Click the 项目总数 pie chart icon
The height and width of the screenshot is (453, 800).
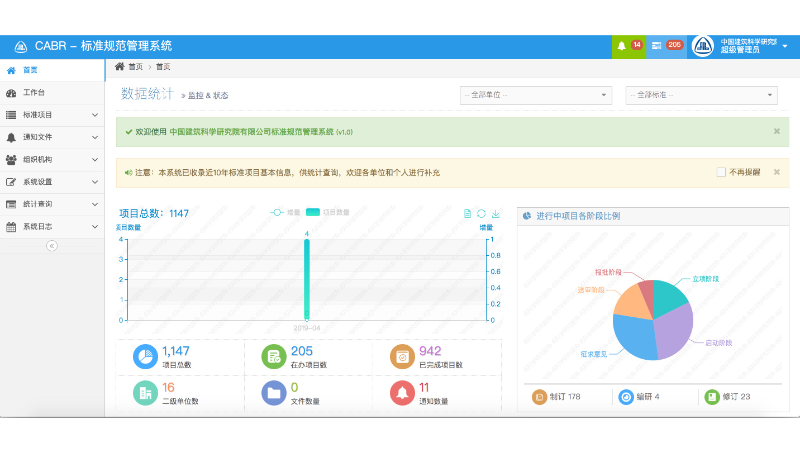tap(145, 356)
